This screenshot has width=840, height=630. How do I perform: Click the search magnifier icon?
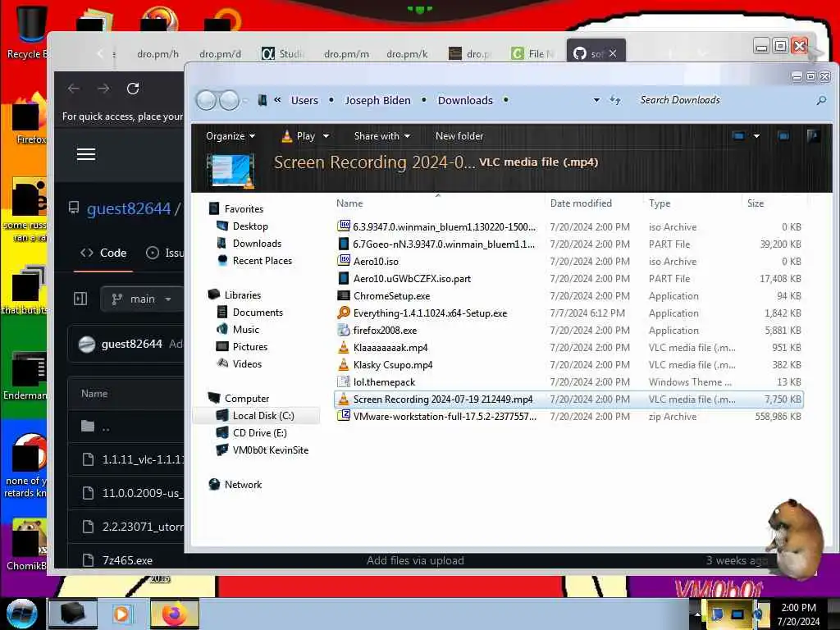(821, 100)
